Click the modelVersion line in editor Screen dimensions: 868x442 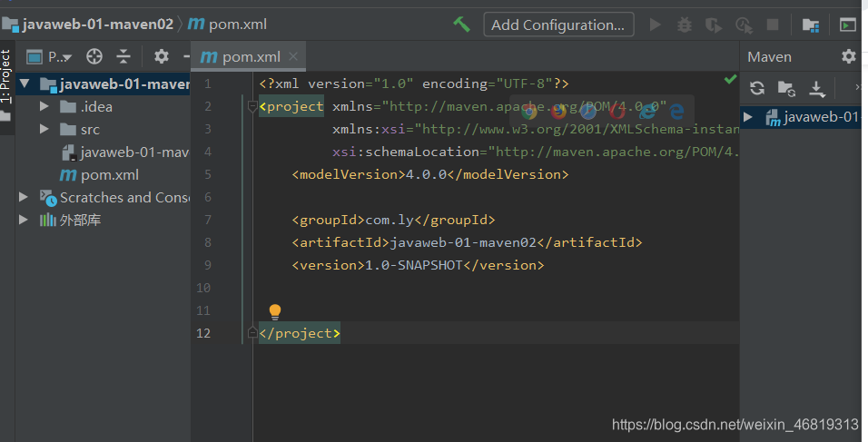click(x=430, y=175)
